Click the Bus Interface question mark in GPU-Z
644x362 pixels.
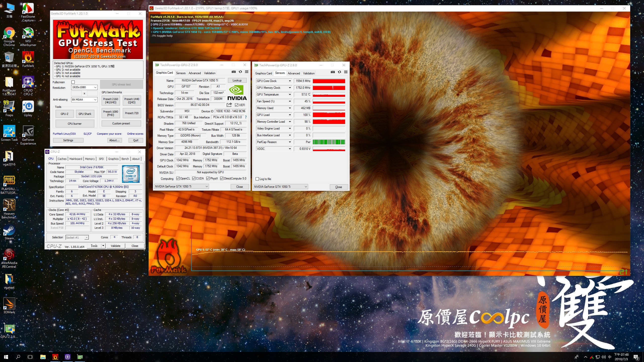(x=246, y=117)
